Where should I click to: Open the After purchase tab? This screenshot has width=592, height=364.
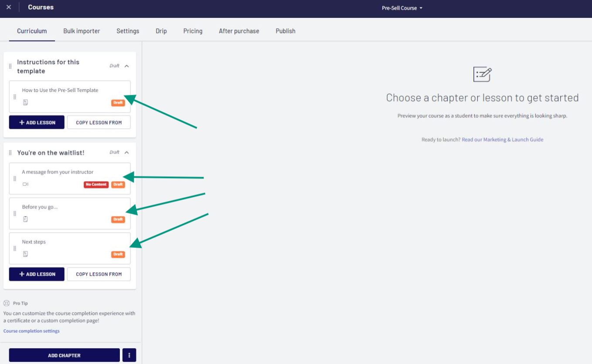(x=239, y=31)
